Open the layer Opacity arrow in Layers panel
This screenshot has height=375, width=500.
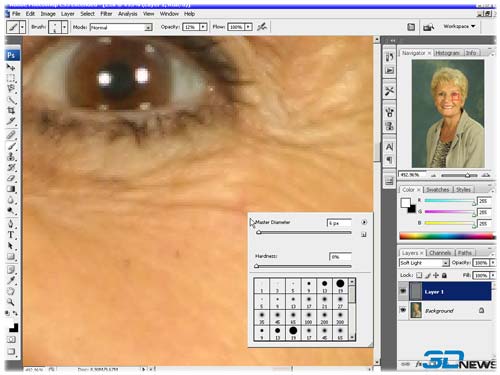point(493,263)
